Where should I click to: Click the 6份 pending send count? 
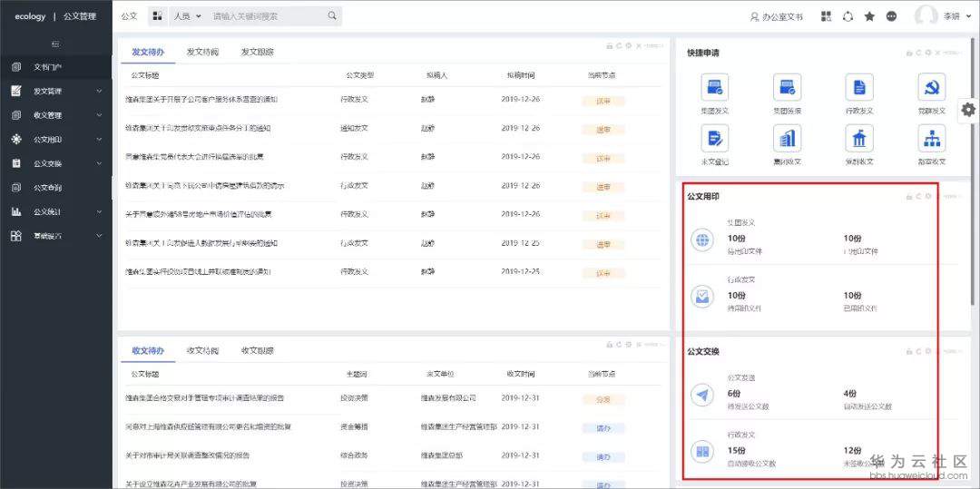pos(736,394)
